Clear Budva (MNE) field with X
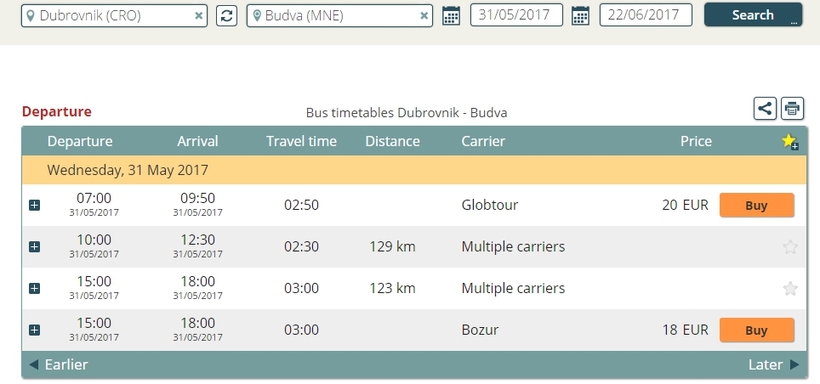Image resolution: width=820 pixels, height=384 pixels. point(424,16)
